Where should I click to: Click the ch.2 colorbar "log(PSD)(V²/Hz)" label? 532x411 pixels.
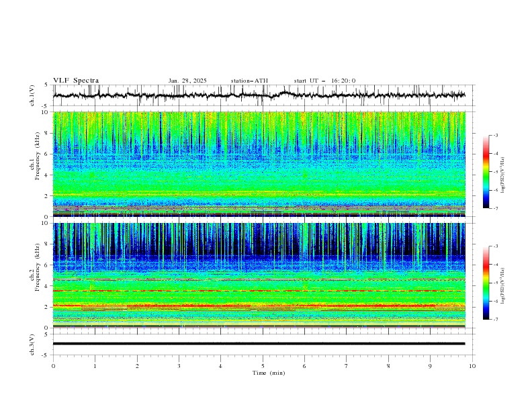point(504,285)
